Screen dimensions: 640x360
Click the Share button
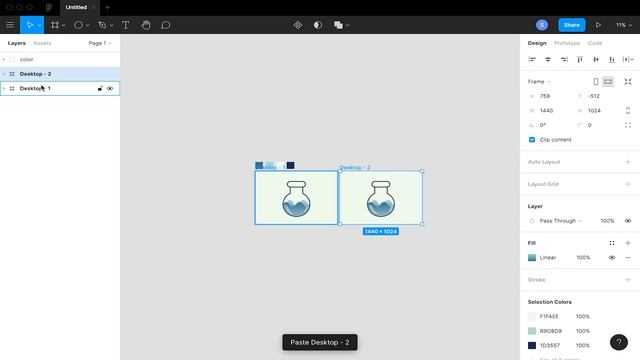click(x=571, y=25)
